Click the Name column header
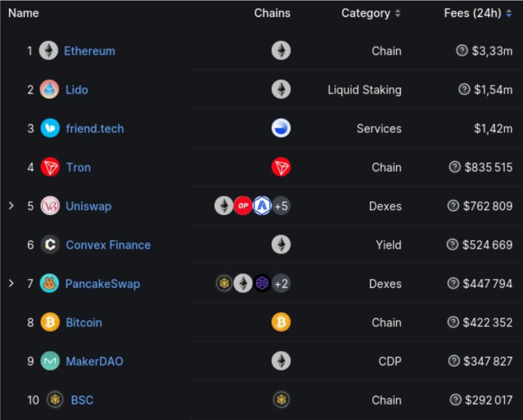The width and height of the screenshot is (523, 420). 23,13
